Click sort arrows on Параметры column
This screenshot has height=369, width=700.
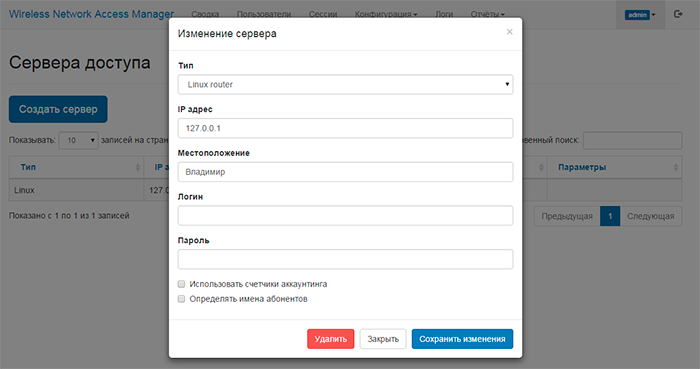[x=675, y=167]
